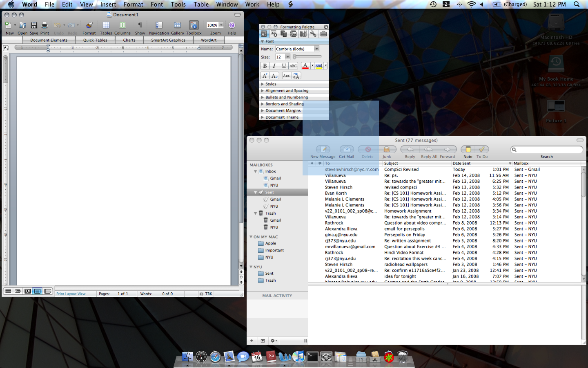Toggle Subscript in the Formatting Palette
588x368 pixels.
[x=274, y=76]
